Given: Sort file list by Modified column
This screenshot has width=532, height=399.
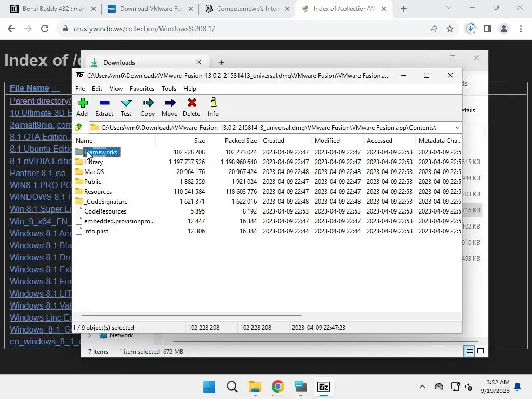Looking at the screenshot, I should click(327, 140).
